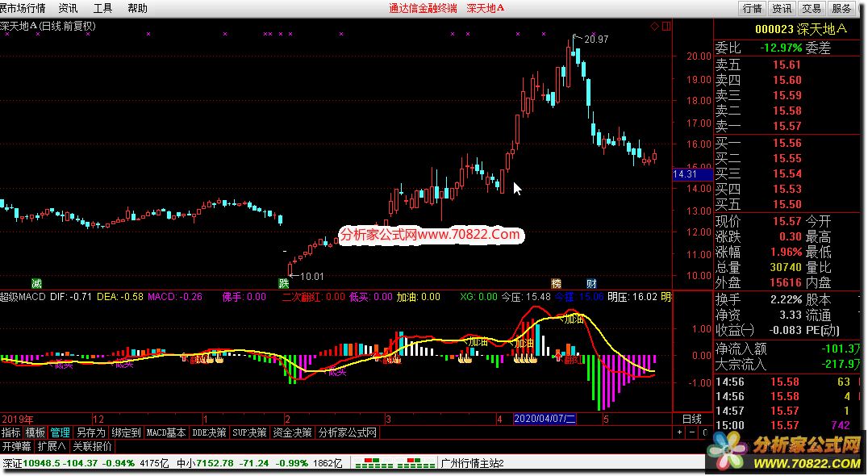
Task: Open the 市场行情 menu
Action: tap(23, 8)
